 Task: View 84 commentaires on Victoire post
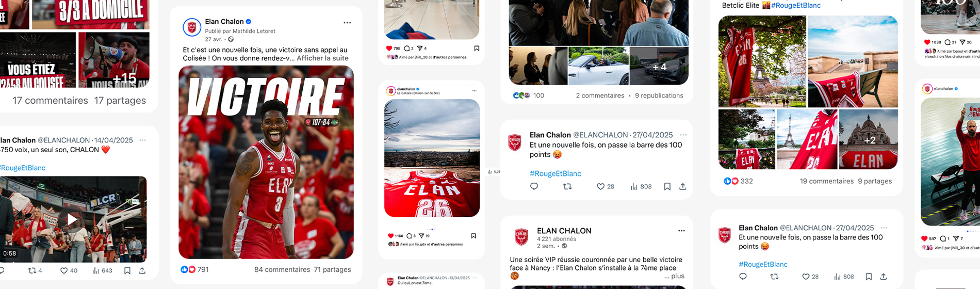pyautogui.click(x=282, y=269)
